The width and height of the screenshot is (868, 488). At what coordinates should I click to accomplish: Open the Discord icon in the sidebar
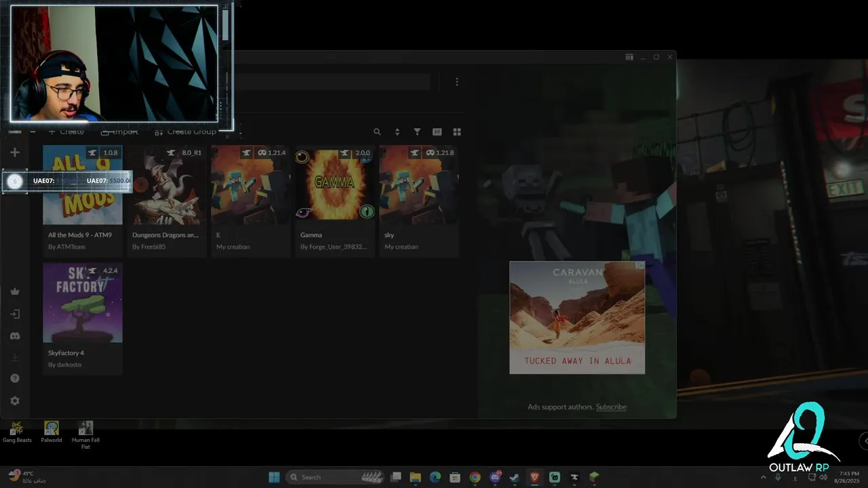(x=15, y=336)
